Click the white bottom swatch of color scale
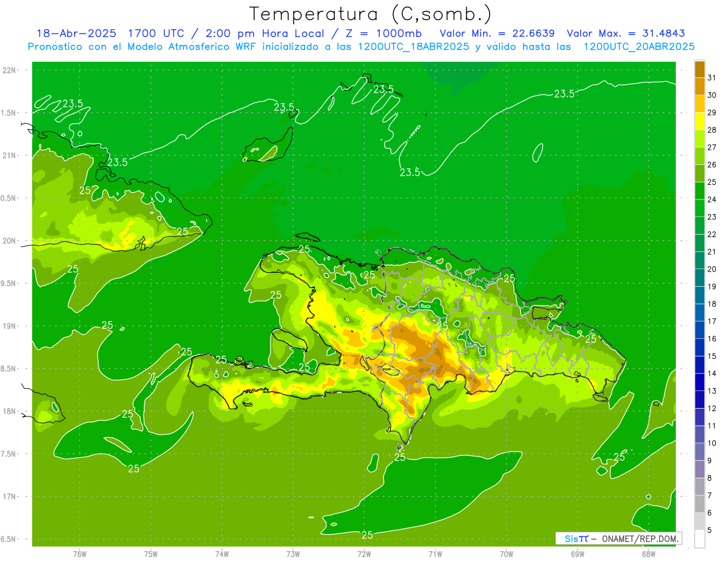728x562 pixels. 699,538
